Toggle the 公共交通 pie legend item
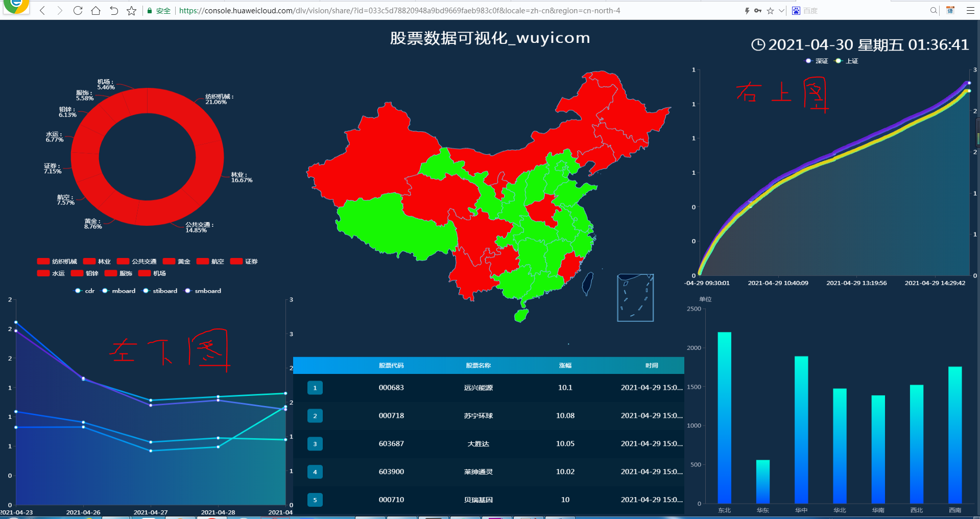The height and width of the screenshot is (519, 980). point(137,262)
